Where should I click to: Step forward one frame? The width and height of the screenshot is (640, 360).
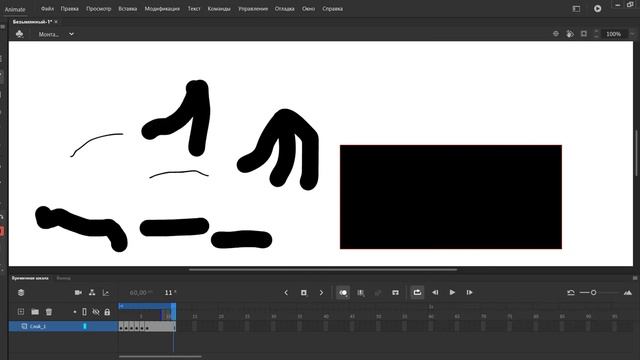(x=469, y=293)
